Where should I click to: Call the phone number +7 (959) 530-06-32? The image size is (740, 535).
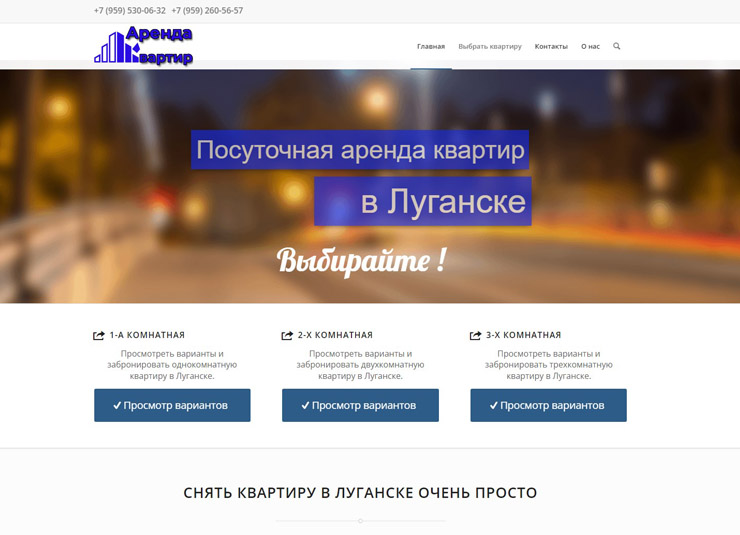tap(130, 10)
